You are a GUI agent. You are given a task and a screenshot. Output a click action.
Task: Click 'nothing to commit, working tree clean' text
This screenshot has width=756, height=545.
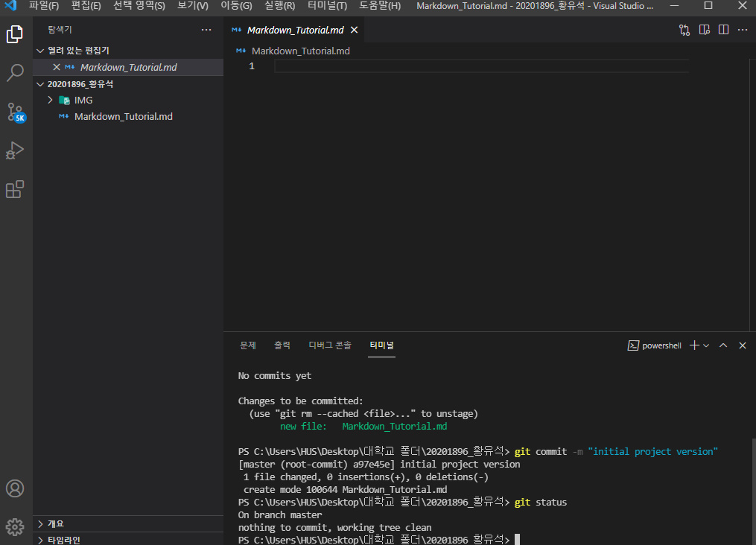334,528
